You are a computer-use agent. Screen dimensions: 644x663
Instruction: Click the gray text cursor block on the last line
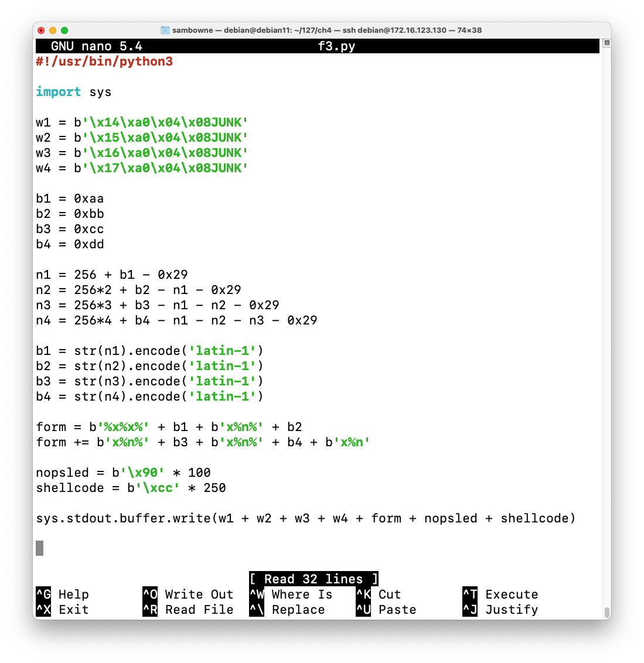[39, 548]
